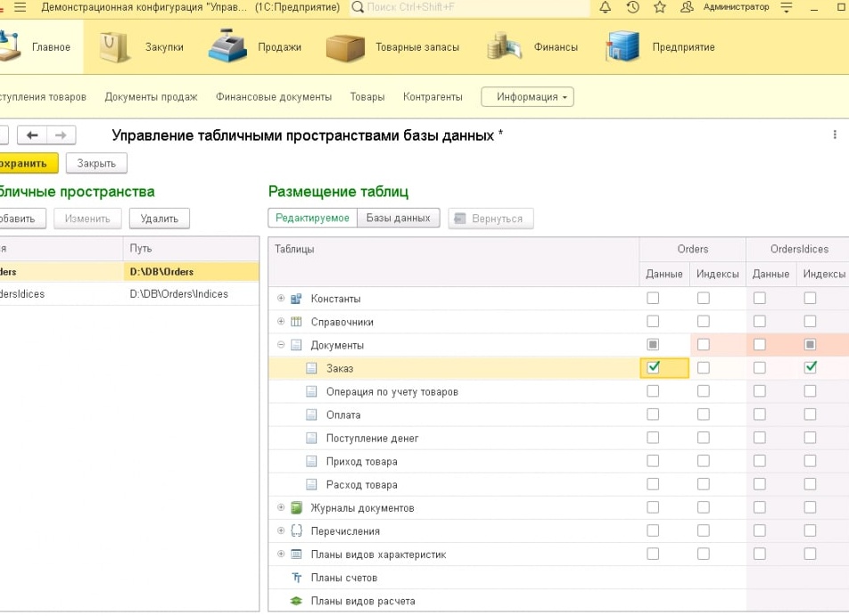Click the Константы row icon

296,299
